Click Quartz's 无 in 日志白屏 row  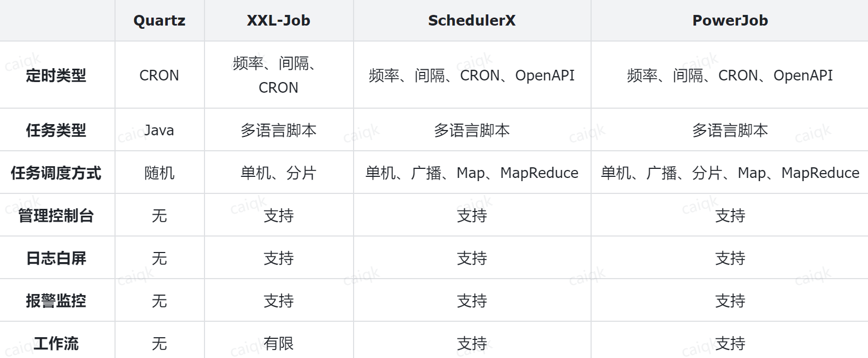[x=159, y=258]
